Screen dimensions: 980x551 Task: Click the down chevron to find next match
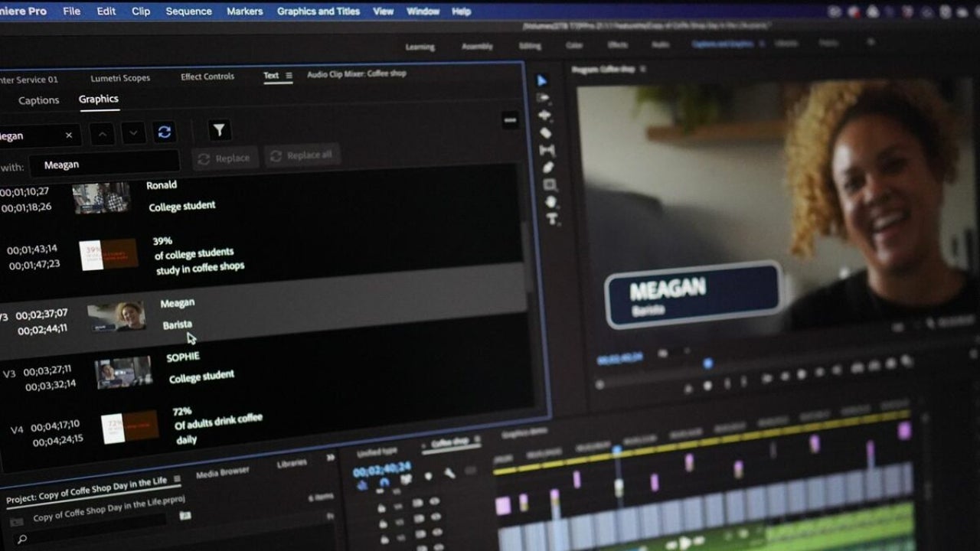pos(132,134)
